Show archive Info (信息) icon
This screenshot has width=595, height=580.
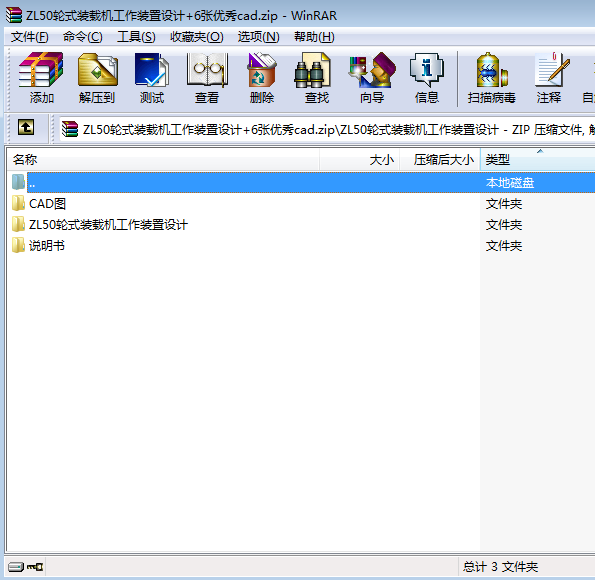(427, 78)
